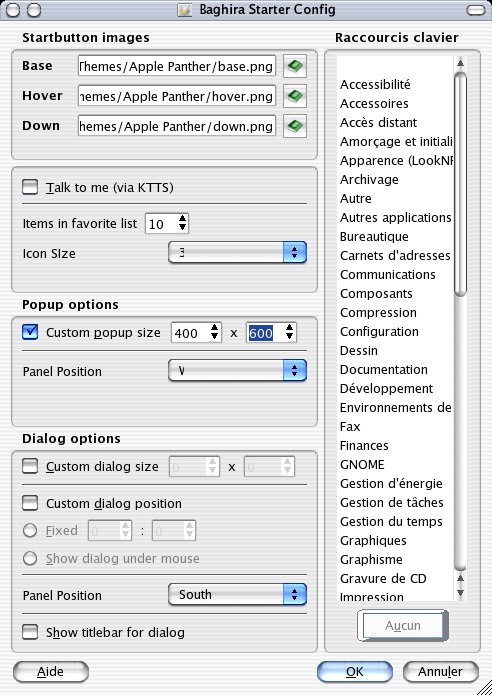The image size is (492, 695).
Task: Select Bureautique in shortcuts list
Action: coord(374,237)
